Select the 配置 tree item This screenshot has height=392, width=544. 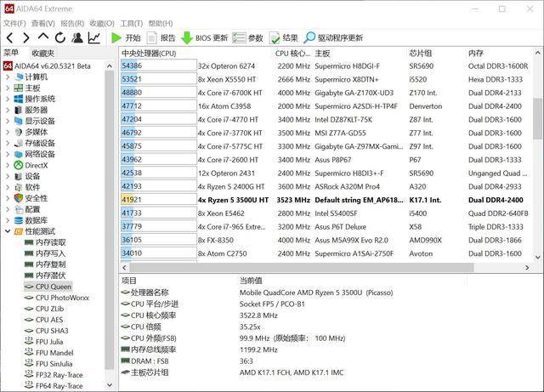coord(27,209)
